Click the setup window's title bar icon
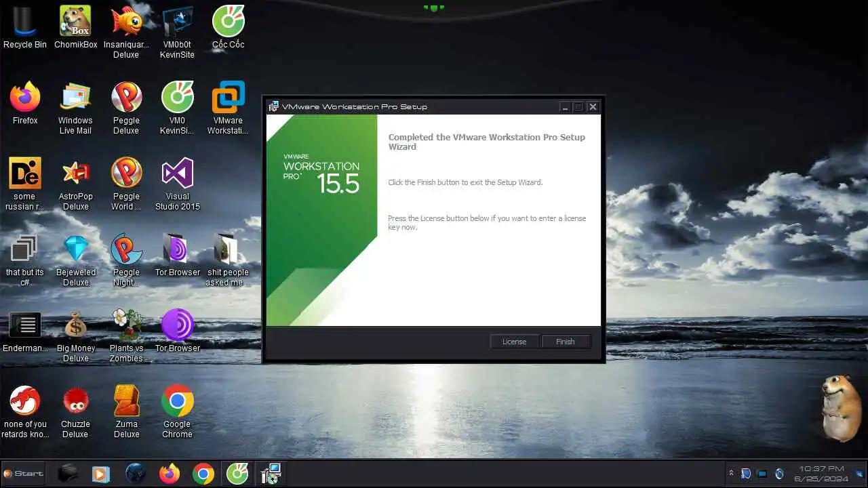Image resolution: width=868 pixels, height=488 pixels. click(x=273, y=106)
